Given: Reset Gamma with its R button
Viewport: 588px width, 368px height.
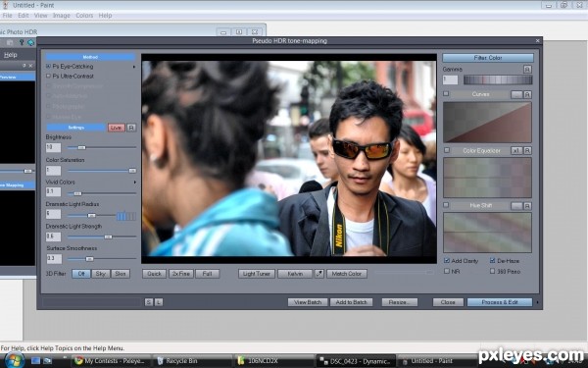Looking at the screenshot, I should [527, 69].
